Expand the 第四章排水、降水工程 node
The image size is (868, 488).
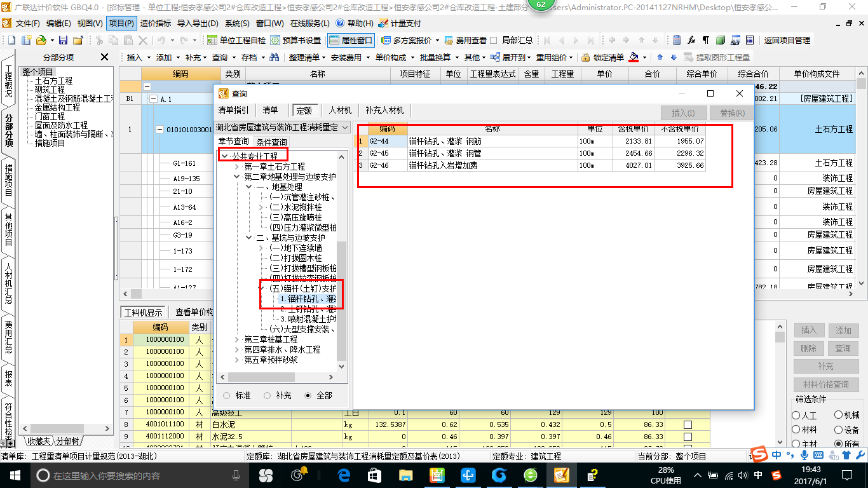(x=237, y=350)
